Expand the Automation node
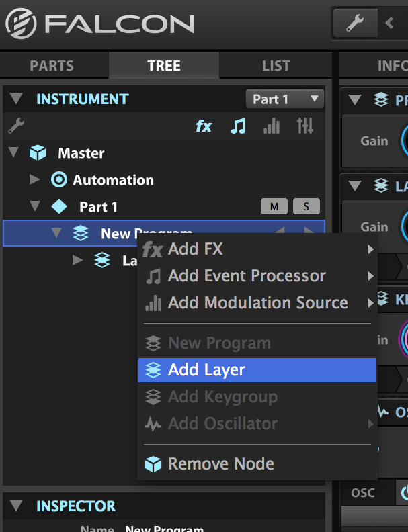The image size is (408, 532). coord(34,179)
